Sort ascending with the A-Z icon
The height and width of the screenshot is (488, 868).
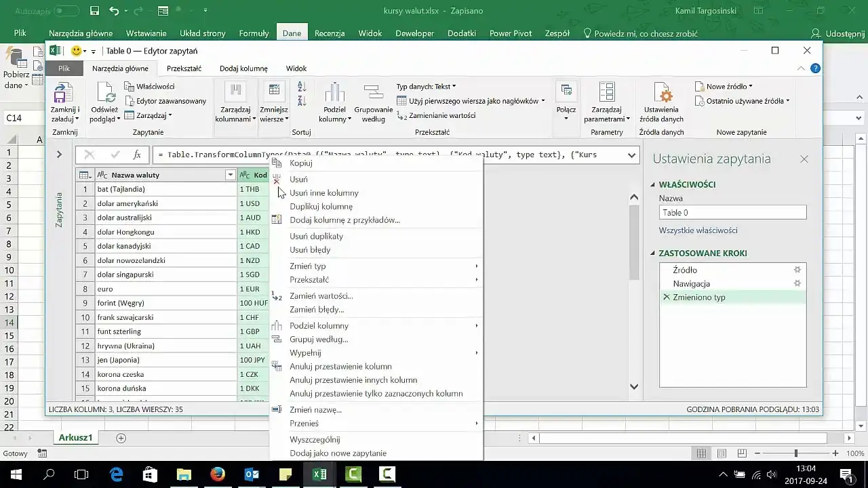(302, 86)
